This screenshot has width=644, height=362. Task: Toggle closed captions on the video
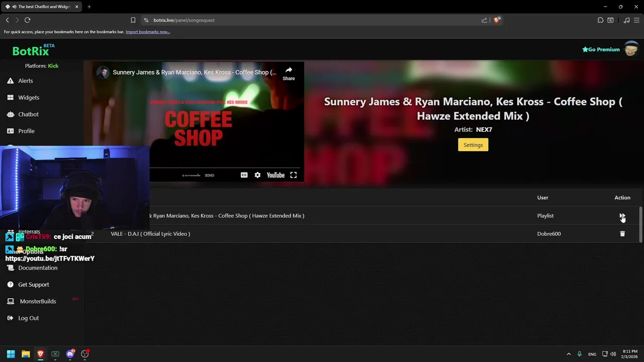tap(244, 175)
